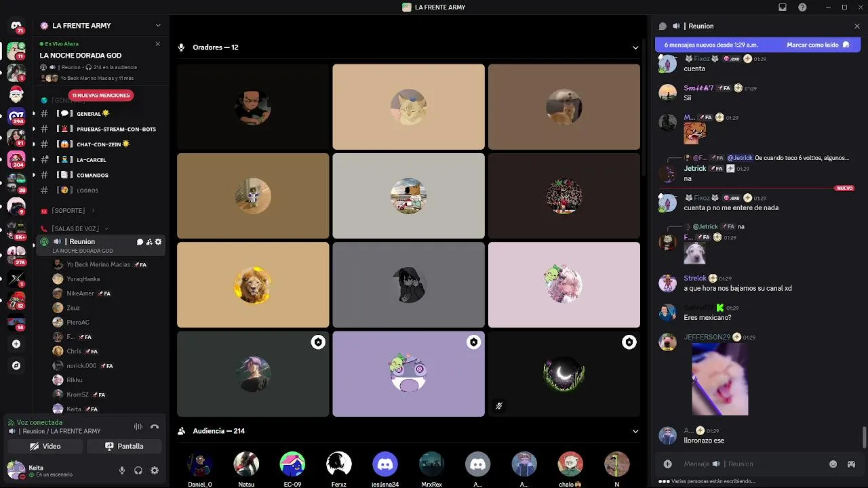Click the gift plus icon in message box
868x488 pixels.
668,464
